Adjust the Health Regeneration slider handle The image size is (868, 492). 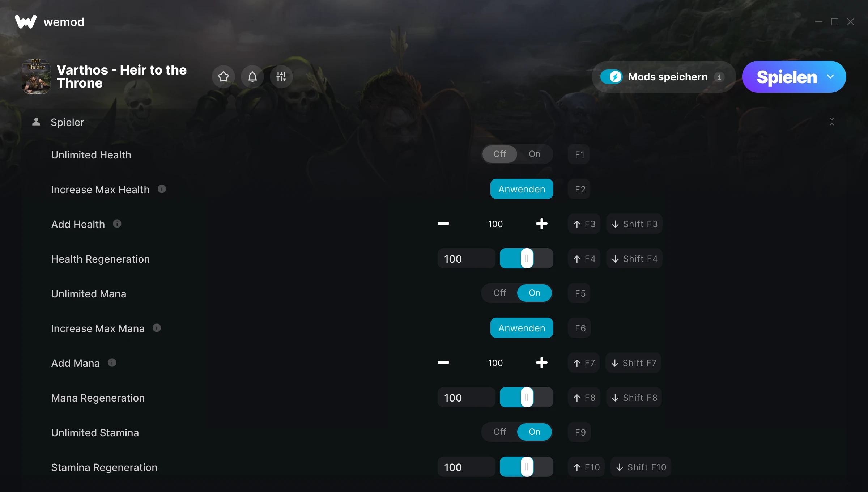[x=527, y=258]
